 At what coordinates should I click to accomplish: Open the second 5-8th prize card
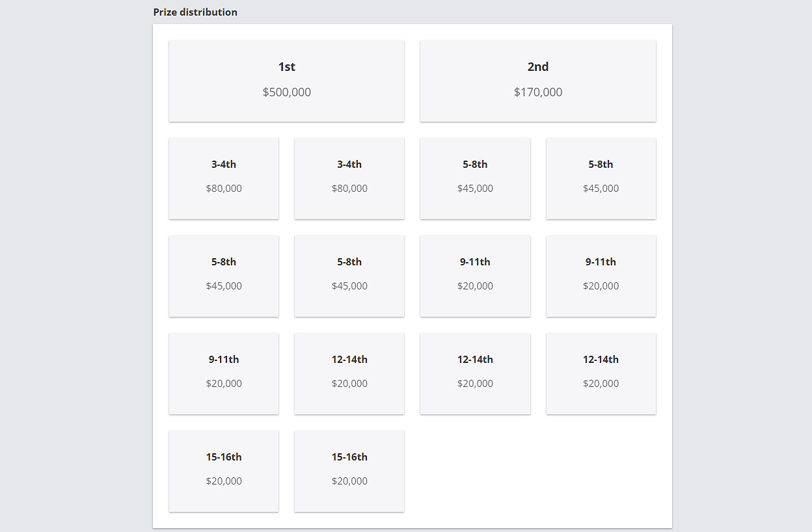coord(601,178)
